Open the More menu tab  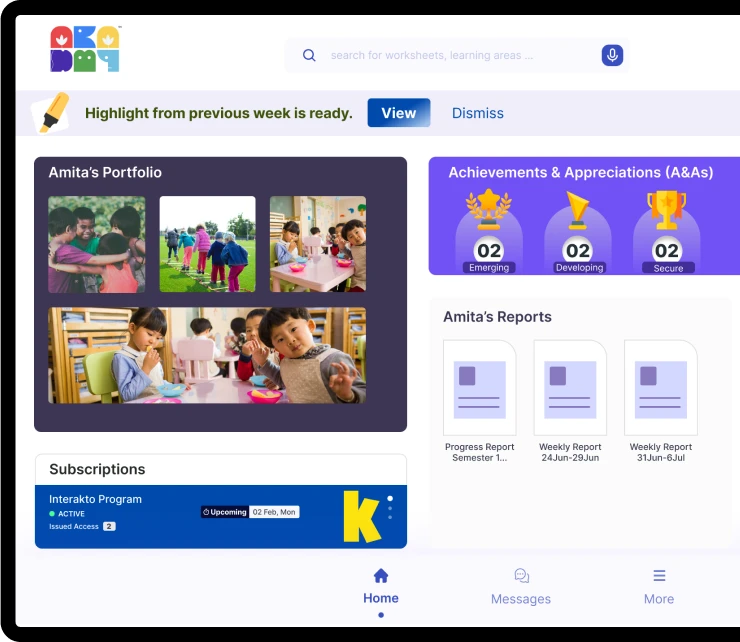(659, 587)
